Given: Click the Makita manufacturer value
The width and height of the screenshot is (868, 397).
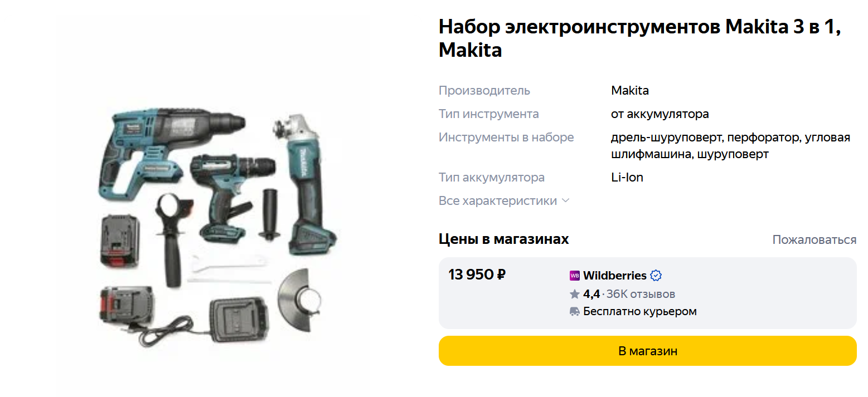Looking at the screenshot, I should tap(630, 91).
